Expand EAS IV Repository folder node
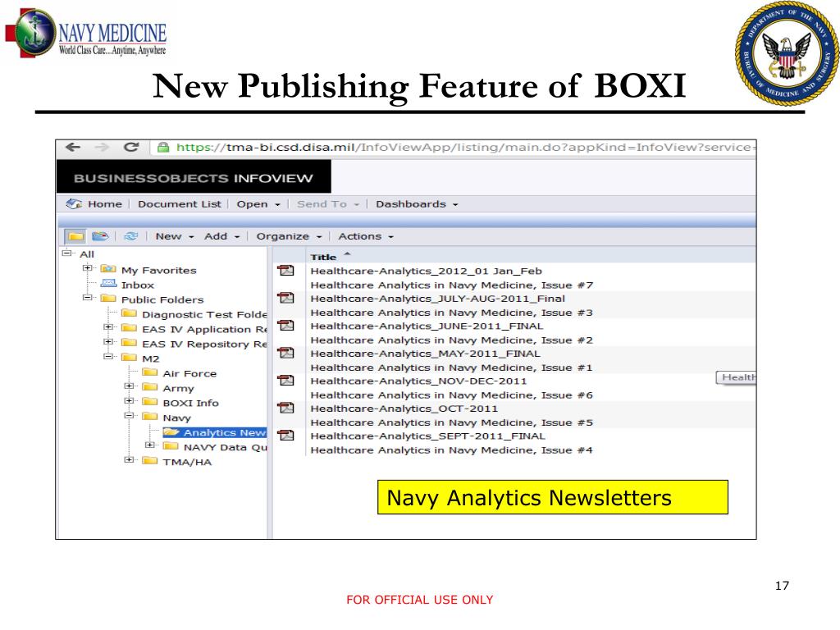This screenshot has height=630, width=840. 108,342
